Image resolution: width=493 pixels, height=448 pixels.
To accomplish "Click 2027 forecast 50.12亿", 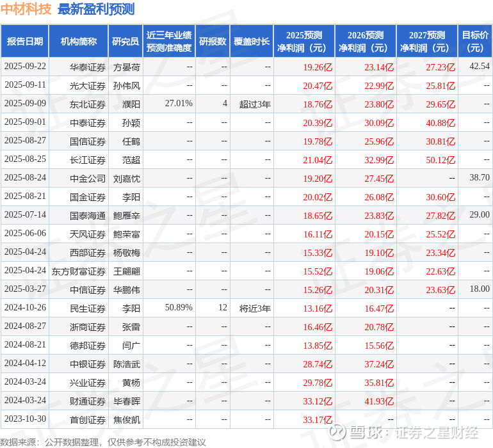I will pos(440,160).
